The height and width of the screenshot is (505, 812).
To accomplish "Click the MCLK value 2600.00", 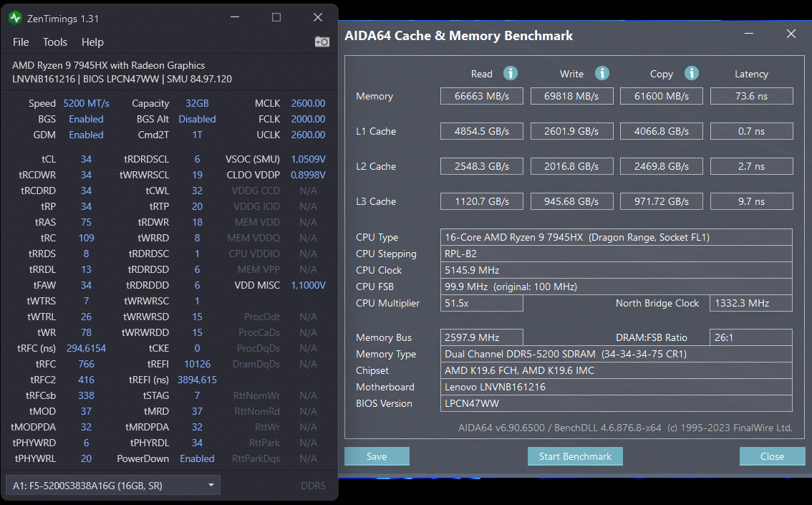I will (308, 103).
